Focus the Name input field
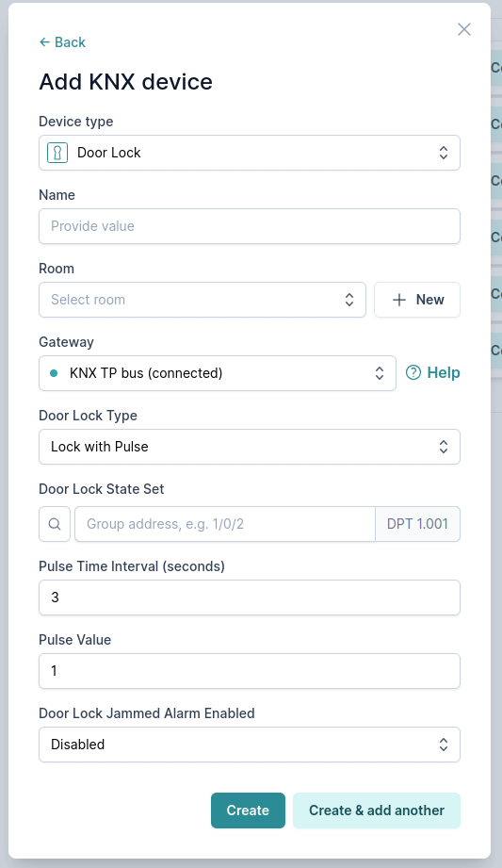 (250, 226)
